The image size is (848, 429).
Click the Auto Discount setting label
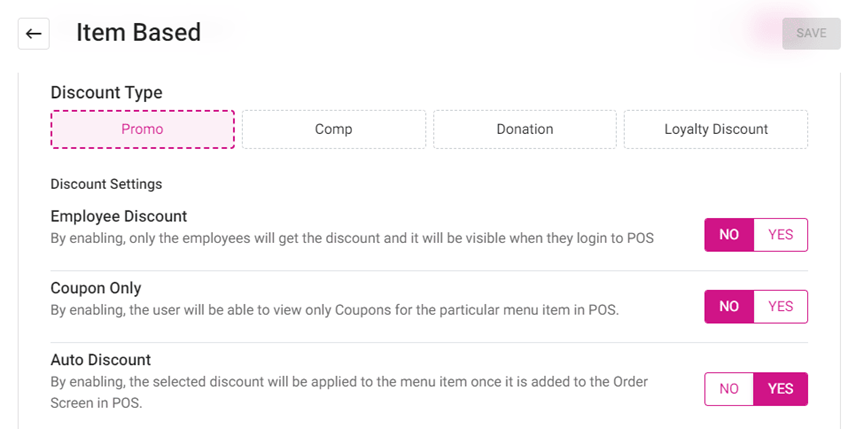[100, 360]
